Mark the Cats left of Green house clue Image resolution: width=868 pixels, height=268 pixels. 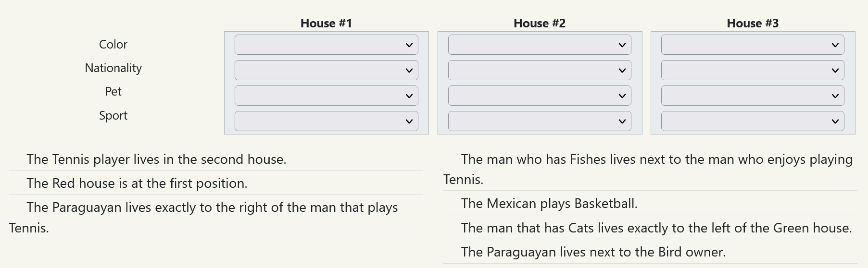pos(656,228)
